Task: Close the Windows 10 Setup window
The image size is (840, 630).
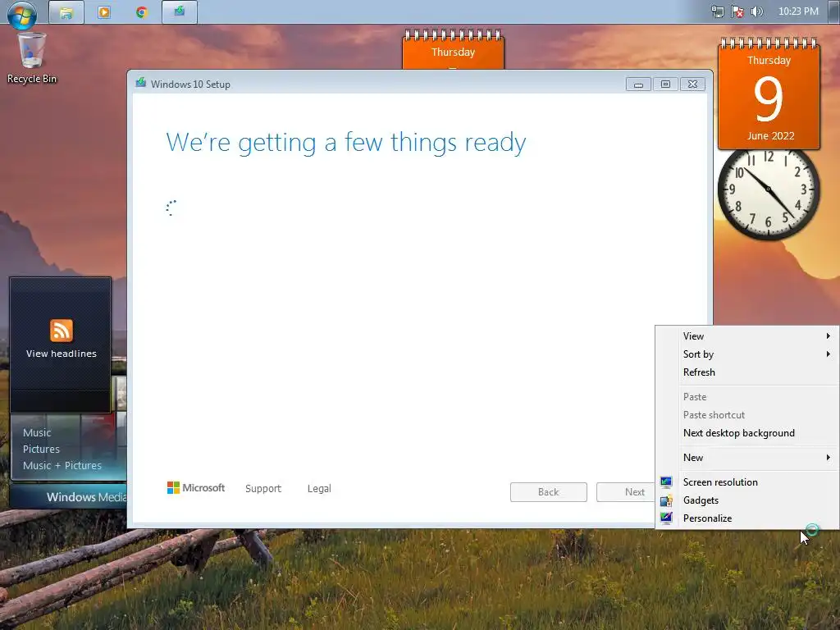Action: point(692,84)
